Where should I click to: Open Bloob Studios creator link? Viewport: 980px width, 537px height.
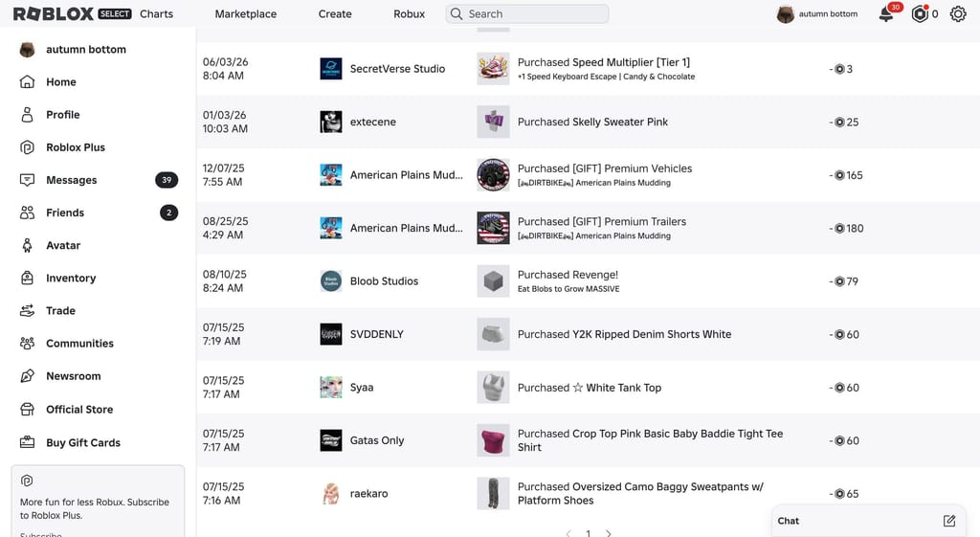click(x=384, y=281)
